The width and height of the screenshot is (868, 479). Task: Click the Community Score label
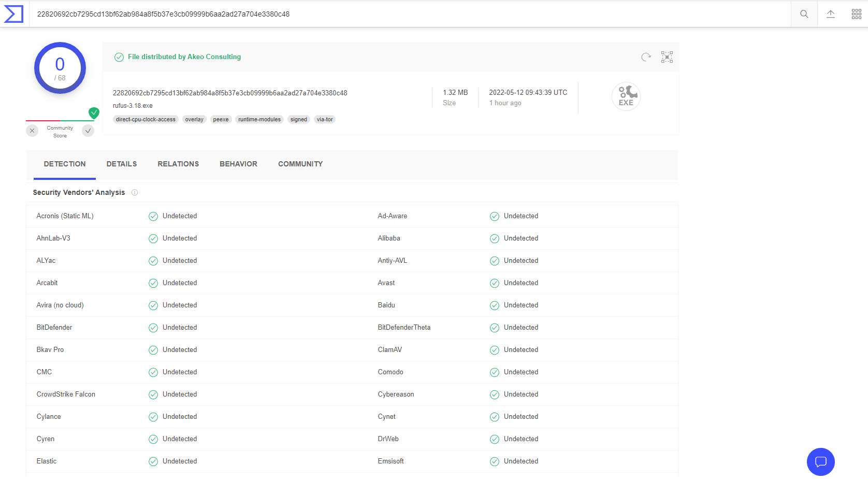point(60,132)
